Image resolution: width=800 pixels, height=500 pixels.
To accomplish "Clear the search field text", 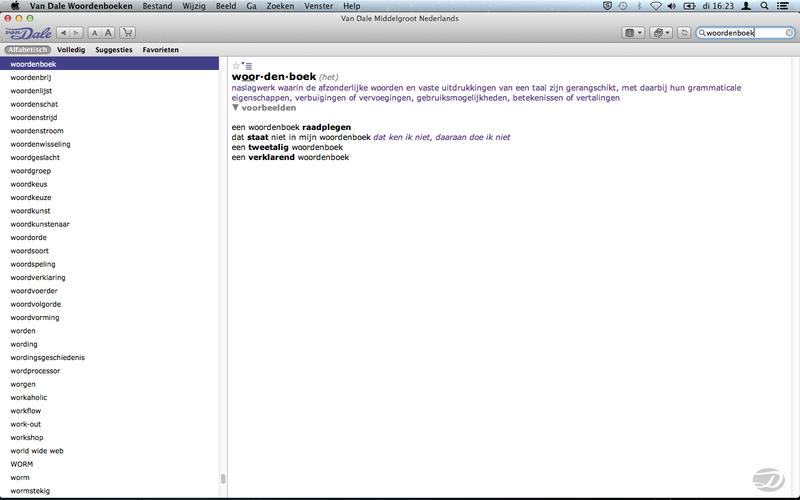I will pyautogui.click(x=789, y=33).
